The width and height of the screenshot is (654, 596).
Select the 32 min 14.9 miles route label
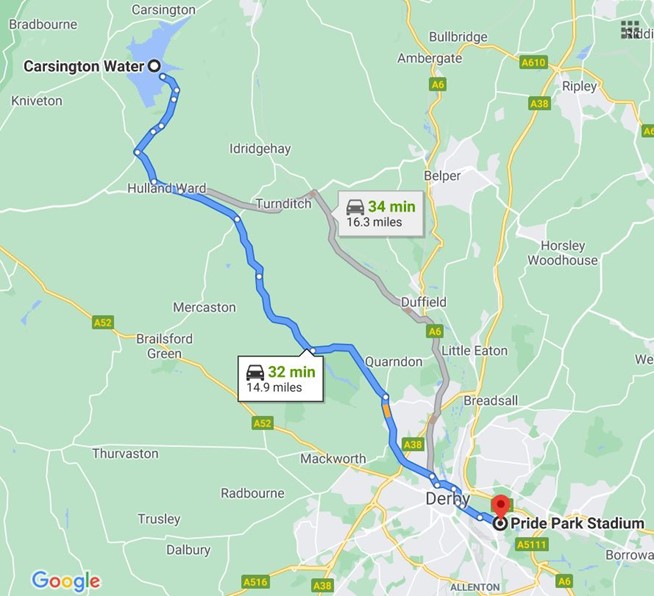pos(280,379)
